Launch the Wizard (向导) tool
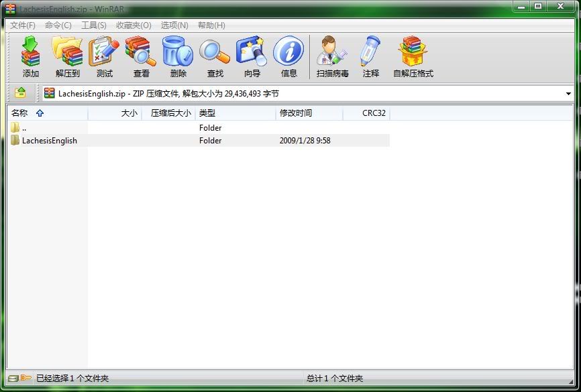Image resolution: width=581 pixels, height=392 pixels. pos(252,56)
